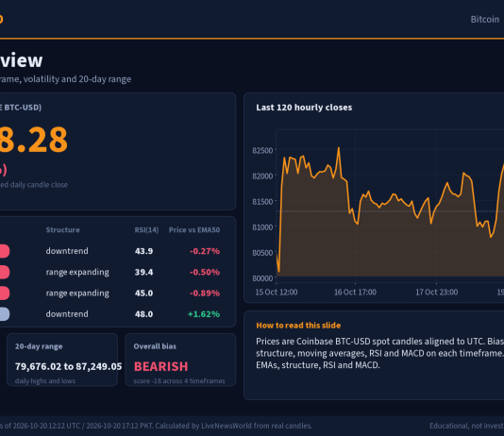The width and height of the screenshot is (504, 436).
Task: Click the large orange price figure
Action: pyautogui.click(x=34, y=140)
